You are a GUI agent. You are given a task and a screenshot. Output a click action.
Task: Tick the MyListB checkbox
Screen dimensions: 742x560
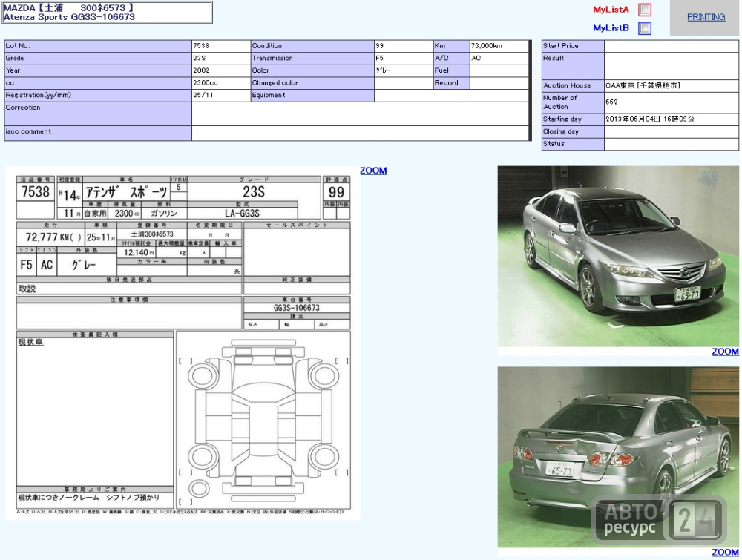[x=645, y=28]
